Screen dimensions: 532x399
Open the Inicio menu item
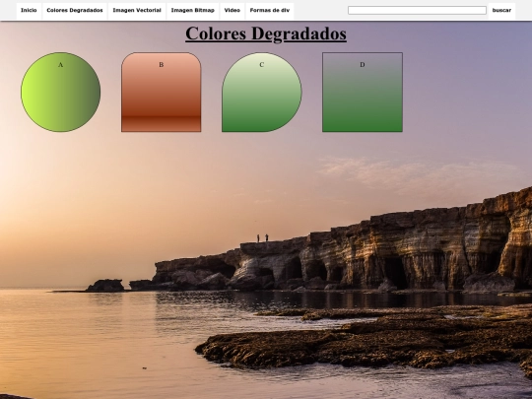click(x=29, y=11)
